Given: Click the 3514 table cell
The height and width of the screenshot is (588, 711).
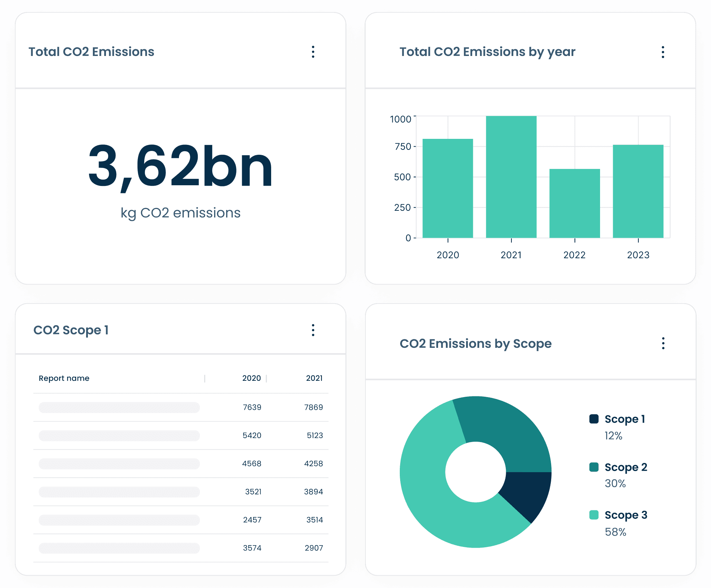Looking at the screenshot, I should pyautogui.click(x=315, y=520).
